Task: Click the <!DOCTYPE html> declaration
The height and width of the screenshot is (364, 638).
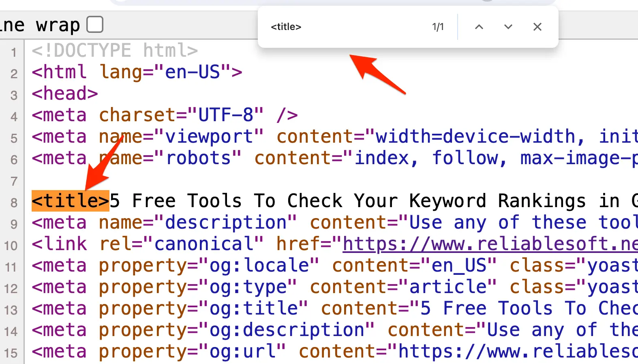Action: [115, 51]
